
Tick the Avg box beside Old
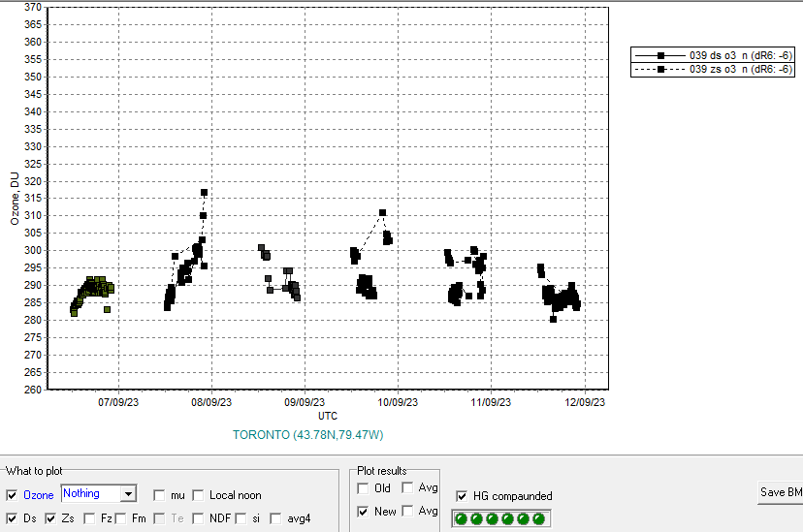pyautogui.click(x=407, y=488)
